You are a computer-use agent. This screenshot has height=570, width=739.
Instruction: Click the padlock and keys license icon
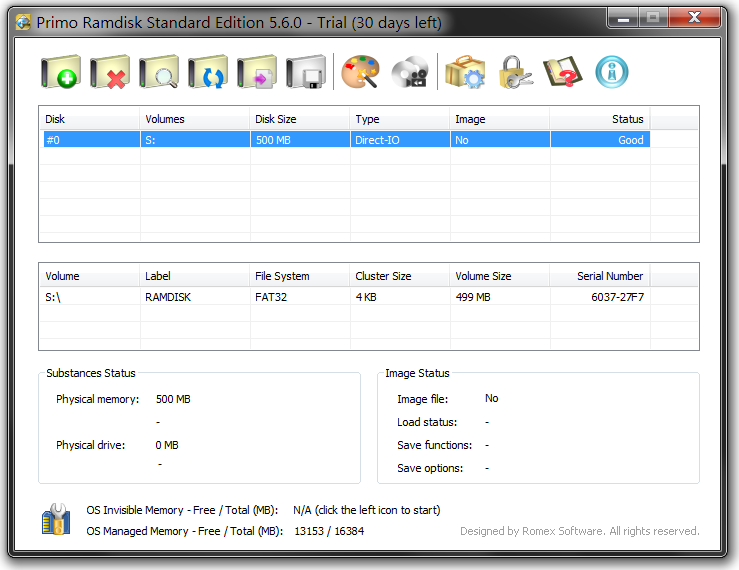pos(515,72)
